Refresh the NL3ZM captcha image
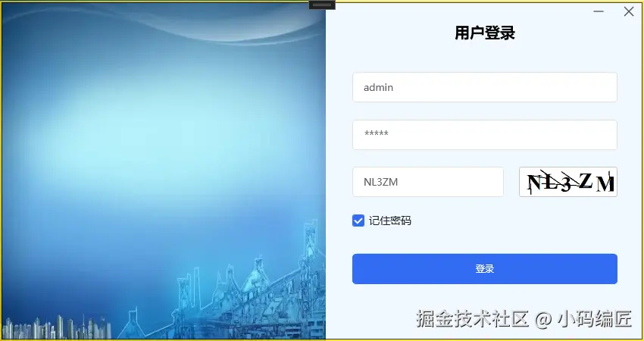The height and width of the screenshot is (341, 644). [568, 182]
